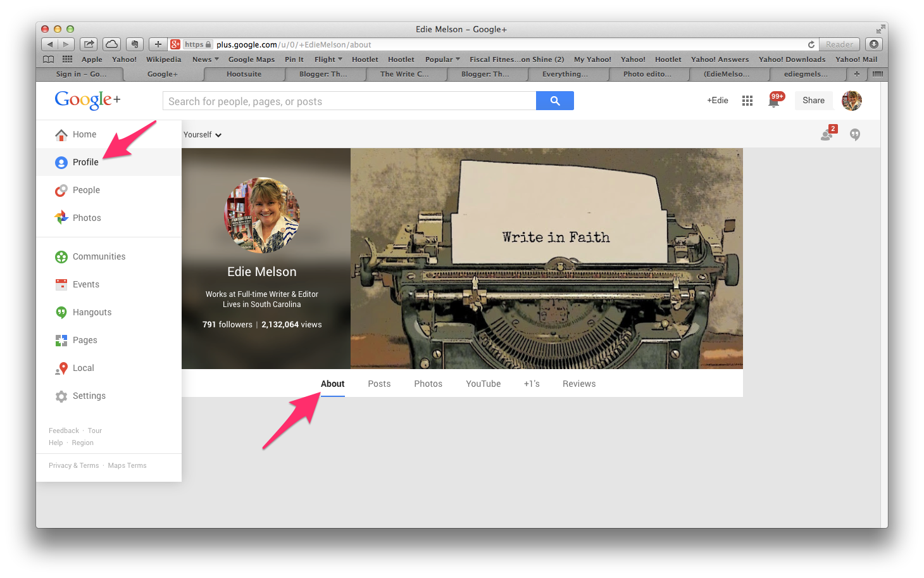This screenshot has height=578, width=924.
Task: Check the 99+ notifications bell
Action: (x=775, y=100)
